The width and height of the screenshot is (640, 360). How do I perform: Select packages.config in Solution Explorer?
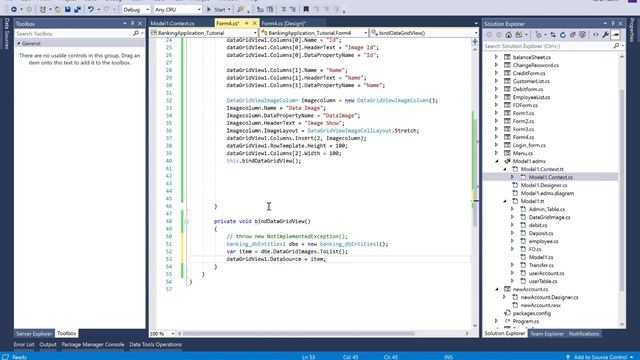(x=531, y=313)
